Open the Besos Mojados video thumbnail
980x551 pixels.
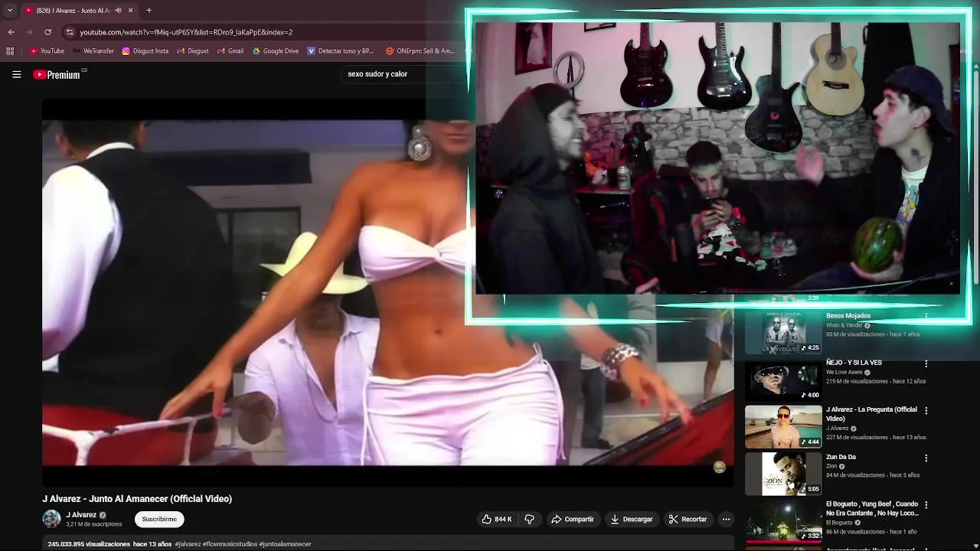(x=783, y=332)
